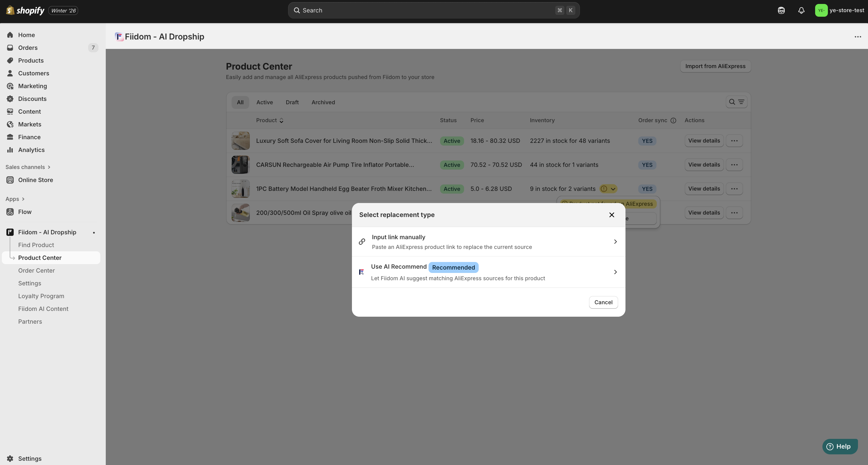This screenshot has width=868, height=465.
Task: Open the Analytics section from sidebar
Action: tap(31, 150)
